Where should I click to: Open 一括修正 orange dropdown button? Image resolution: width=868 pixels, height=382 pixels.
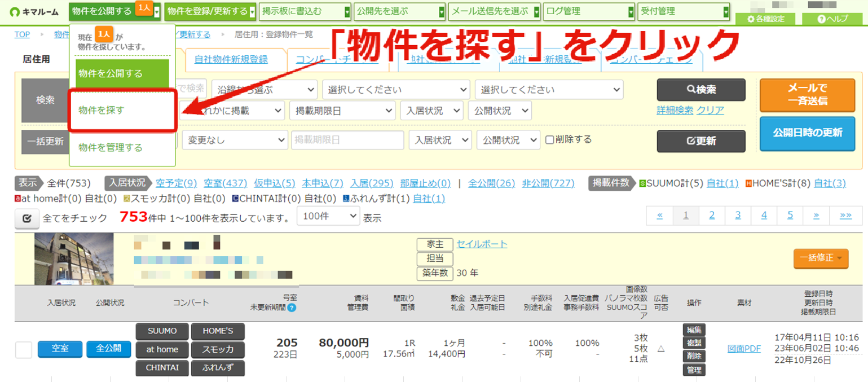coord(821,258)
